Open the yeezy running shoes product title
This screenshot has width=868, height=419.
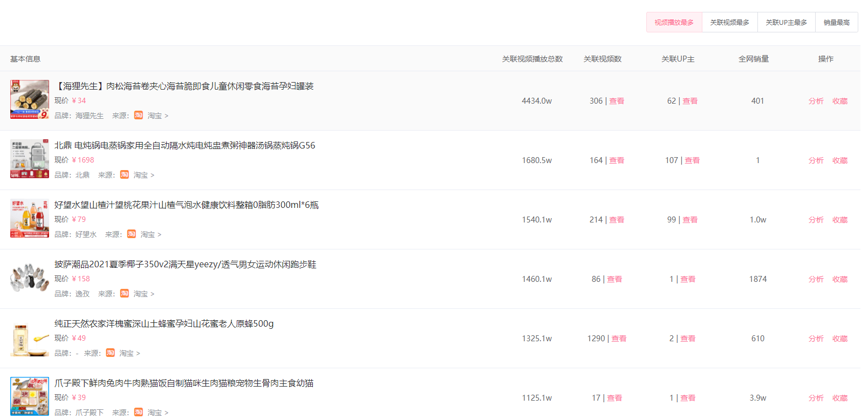point(185,264)
